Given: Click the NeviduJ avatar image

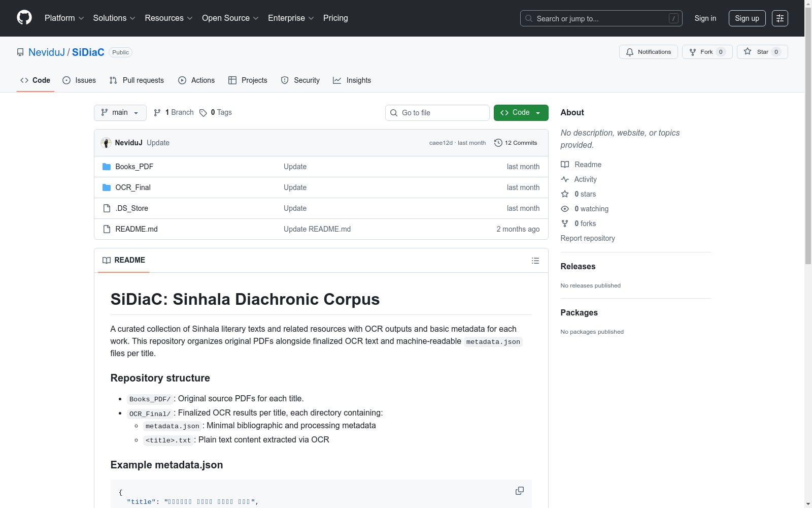Looking at the screenshot, I should point(106,143).
